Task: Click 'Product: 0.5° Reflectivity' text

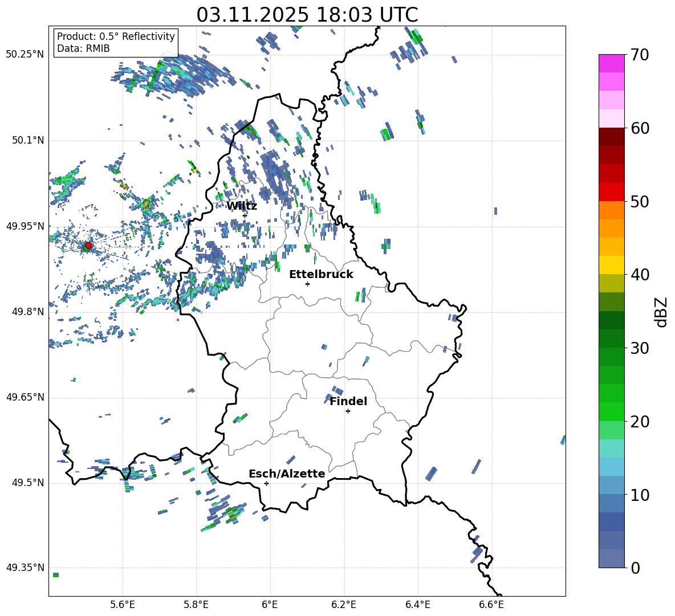Action: (x=116, y=36)
